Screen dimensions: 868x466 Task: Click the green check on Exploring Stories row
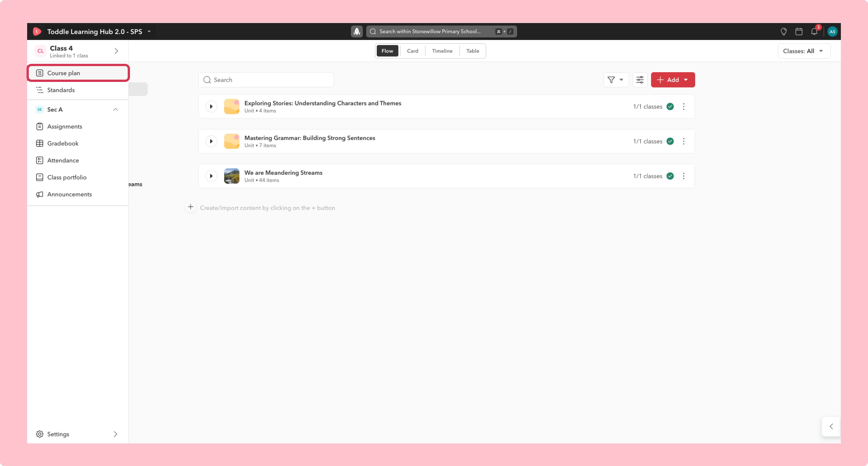[670, 106]
